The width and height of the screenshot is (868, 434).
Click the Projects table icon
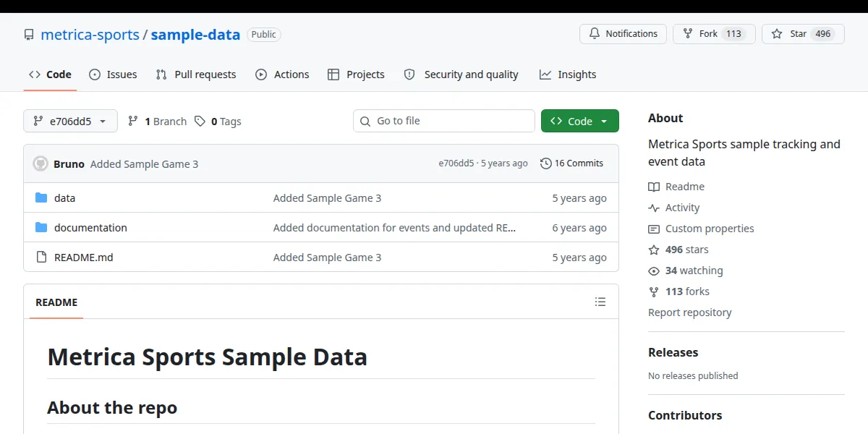coord(333,75)
